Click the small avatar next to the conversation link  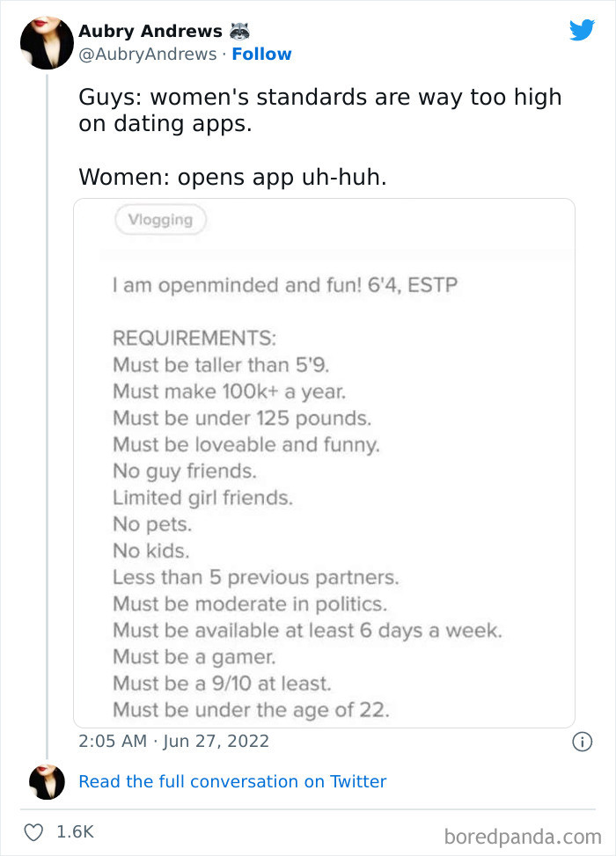[48, 781]
